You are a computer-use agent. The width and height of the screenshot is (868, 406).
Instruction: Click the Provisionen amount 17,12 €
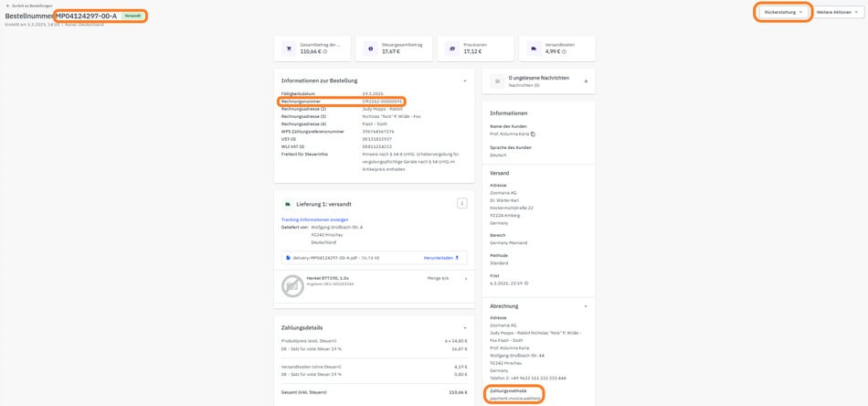(472, 51)
